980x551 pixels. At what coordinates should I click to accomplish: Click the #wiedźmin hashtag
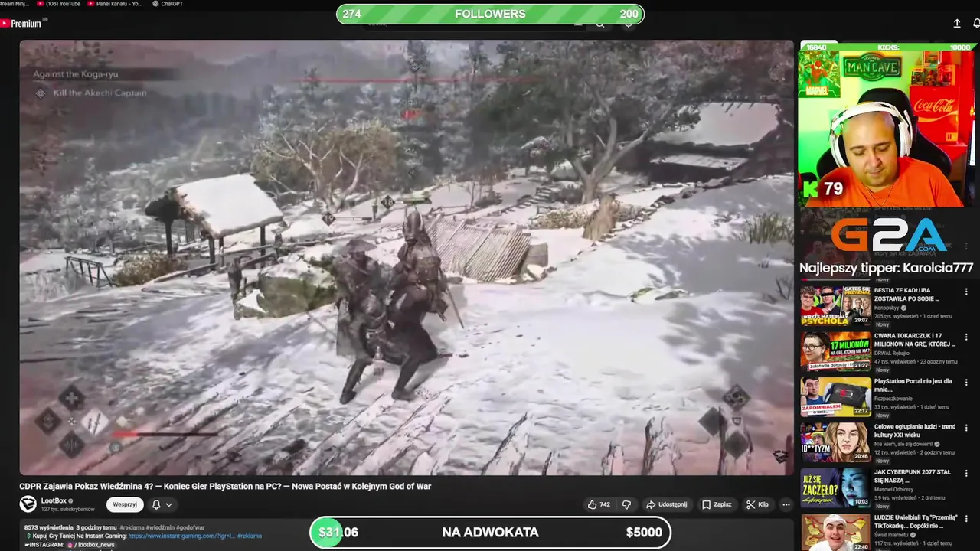[161, 527]
